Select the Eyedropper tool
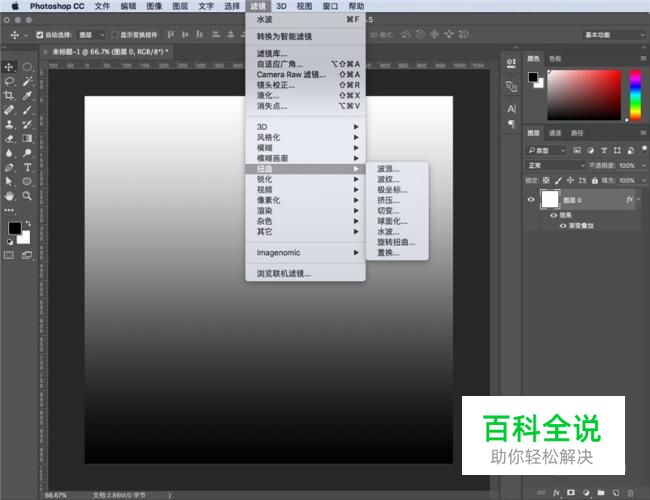 pos(27,96)
